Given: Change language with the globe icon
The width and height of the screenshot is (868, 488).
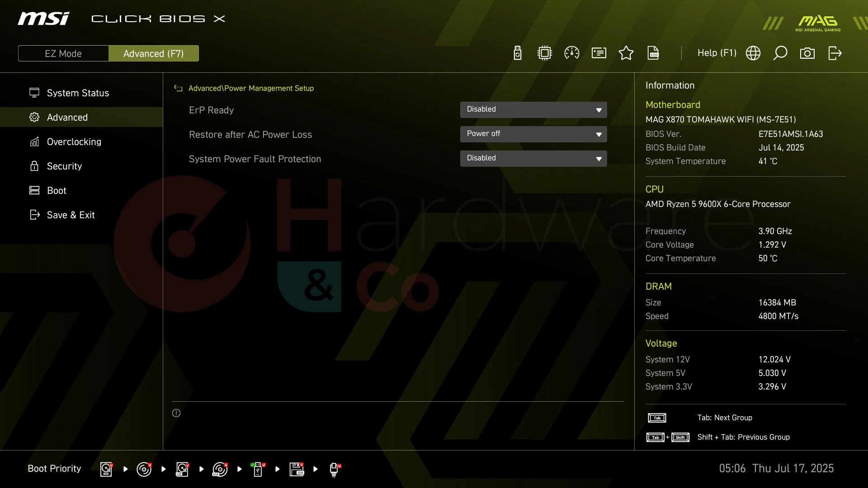Looking at the screenshot, I should (753, 53).
